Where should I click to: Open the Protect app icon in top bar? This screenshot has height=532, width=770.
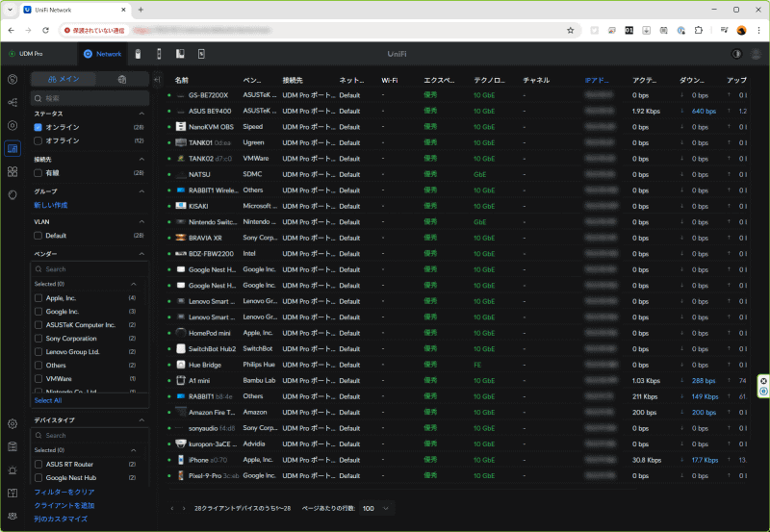pos(138,54)
